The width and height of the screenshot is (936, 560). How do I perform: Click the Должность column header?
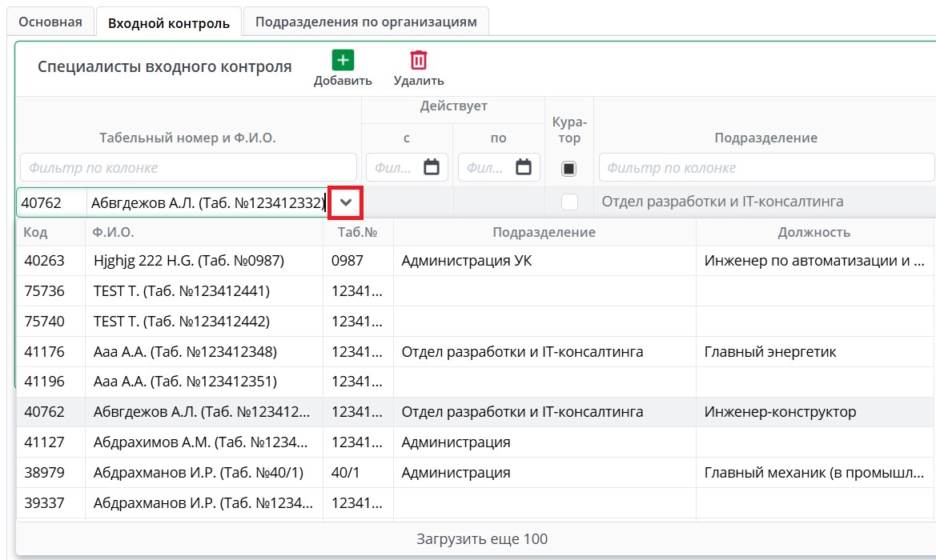[x=813, y=232]
